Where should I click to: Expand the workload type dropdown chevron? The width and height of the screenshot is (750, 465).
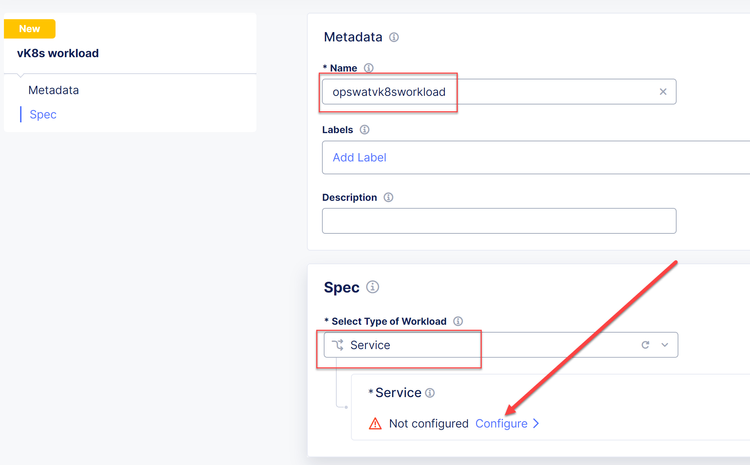click(x=665, y=345)
